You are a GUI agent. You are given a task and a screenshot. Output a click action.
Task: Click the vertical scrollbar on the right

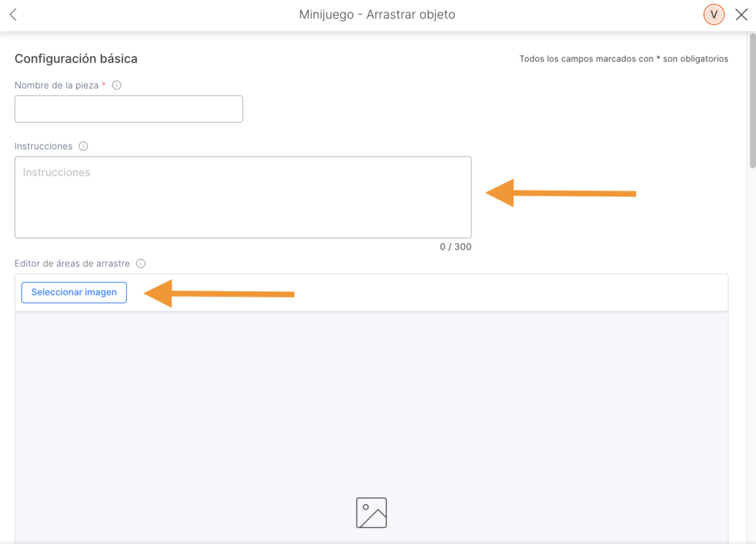[752, 96]
